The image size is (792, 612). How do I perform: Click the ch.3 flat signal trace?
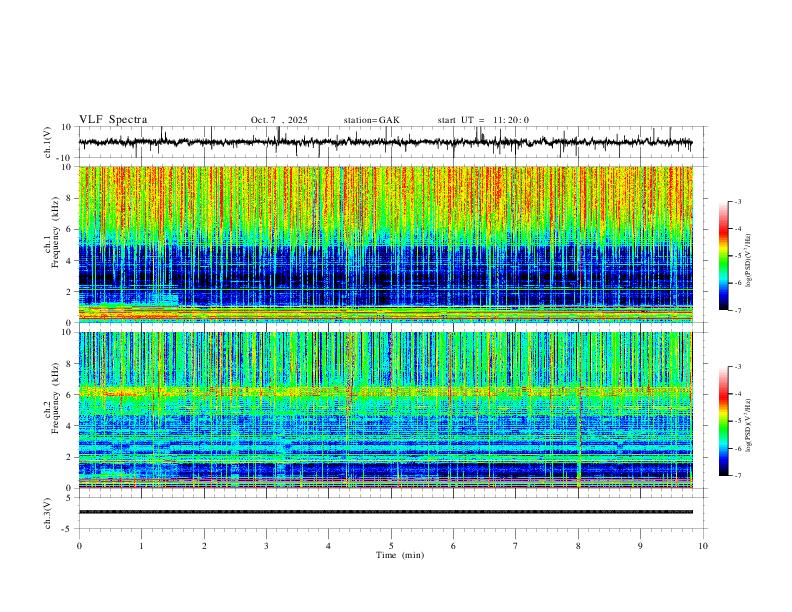click(x=385, y=512)
